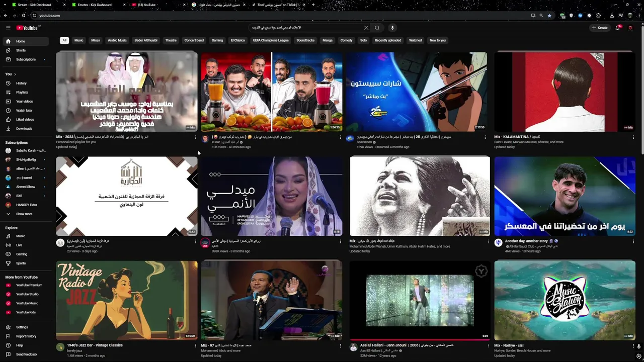This screenshot has height=362, width=644.
Task: Select UEFA Champions League chip
Action: tap(271, 40)
